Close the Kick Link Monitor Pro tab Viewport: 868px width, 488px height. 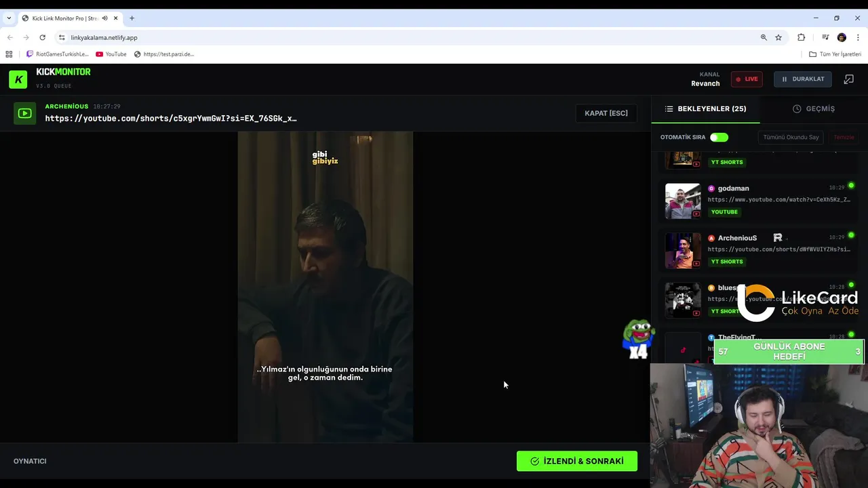tap(116, 18)
